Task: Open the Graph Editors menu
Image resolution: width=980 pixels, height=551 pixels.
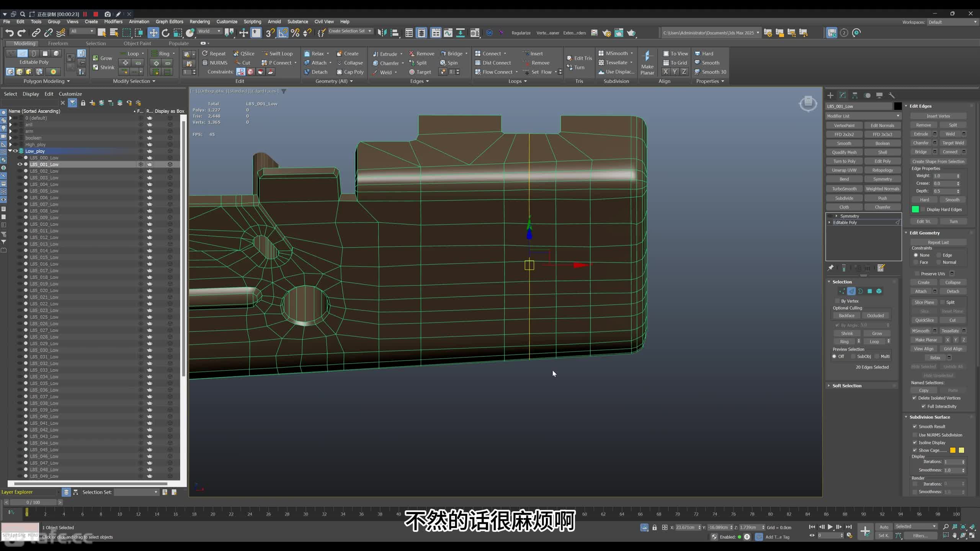Action: click(169, 22)
